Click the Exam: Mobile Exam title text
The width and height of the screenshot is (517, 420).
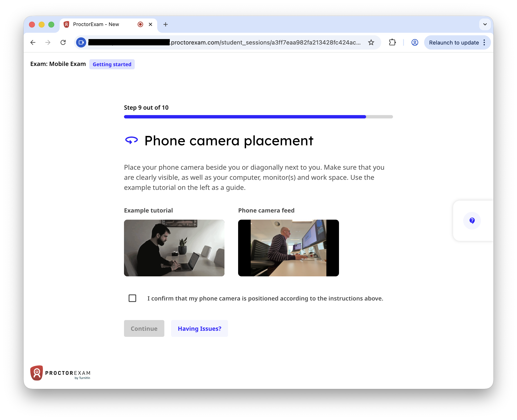point(58,64)
